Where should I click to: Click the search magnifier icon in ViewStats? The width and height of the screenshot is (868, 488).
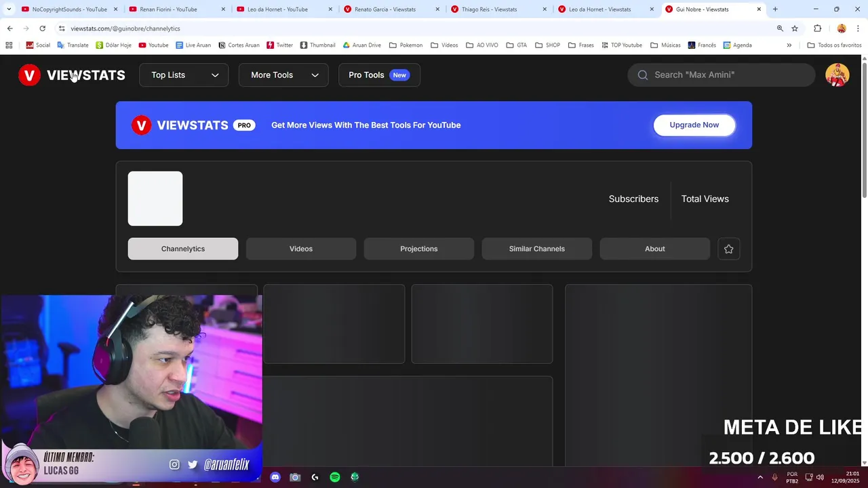click(643, 75)
